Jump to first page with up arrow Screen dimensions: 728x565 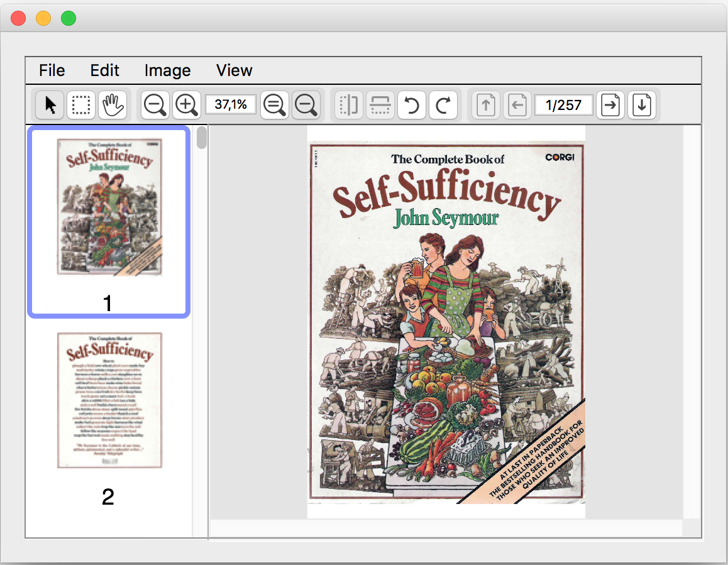pos(485,105)
